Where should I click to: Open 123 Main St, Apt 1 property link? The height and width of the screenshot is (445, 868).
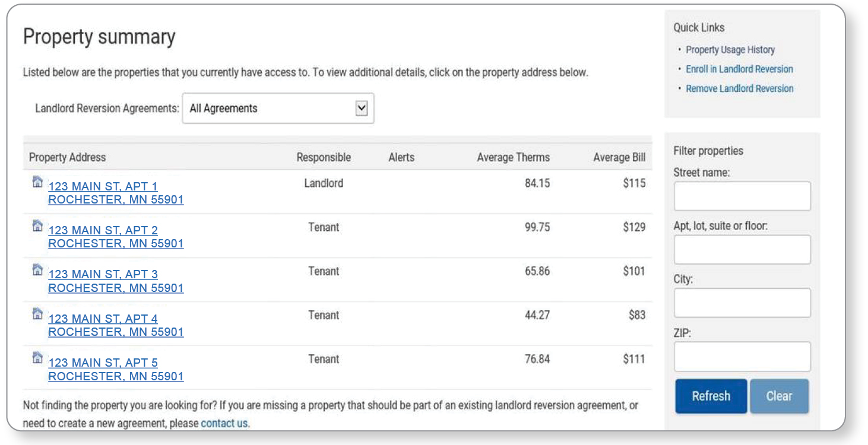pyautogui.click(x=116, y=193)
